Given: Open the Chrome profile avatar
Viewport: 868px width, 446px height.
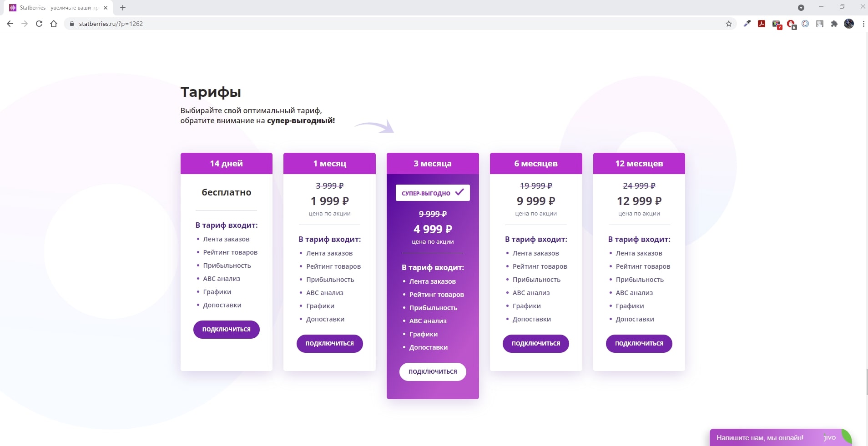Looking at the screenshot, I should [x=849, y=24].
